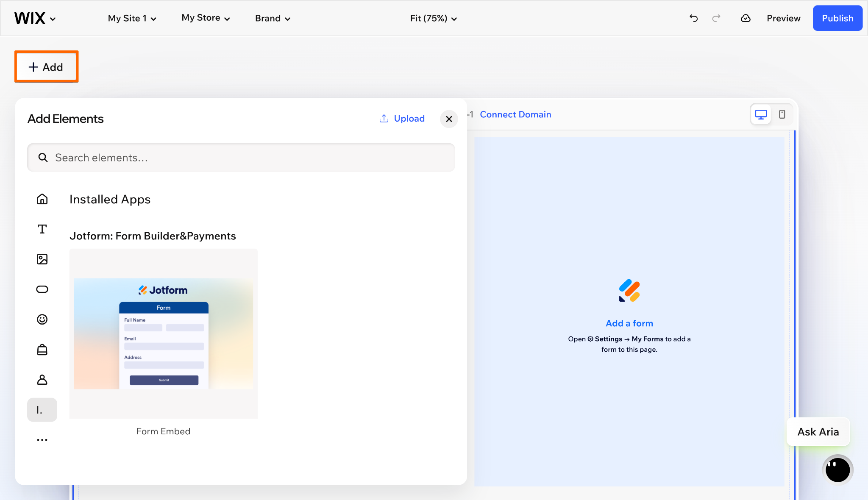Expand the Brand dropdown

point(273,18)
